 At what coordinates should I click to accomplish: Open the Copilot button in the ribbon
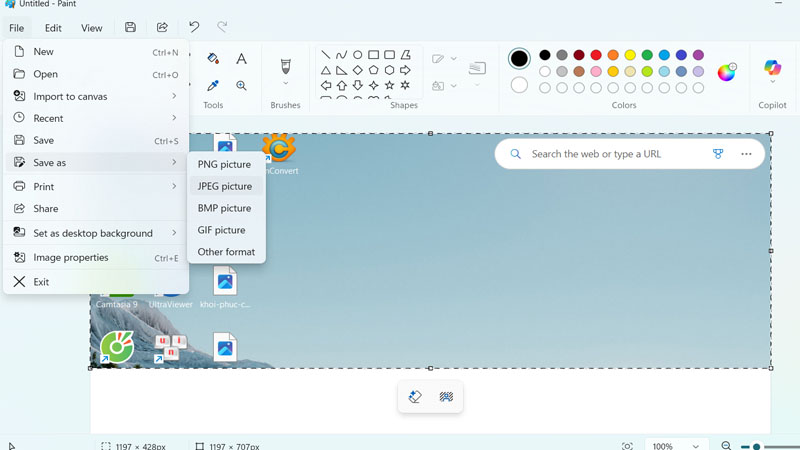click(x=772, y=69)
